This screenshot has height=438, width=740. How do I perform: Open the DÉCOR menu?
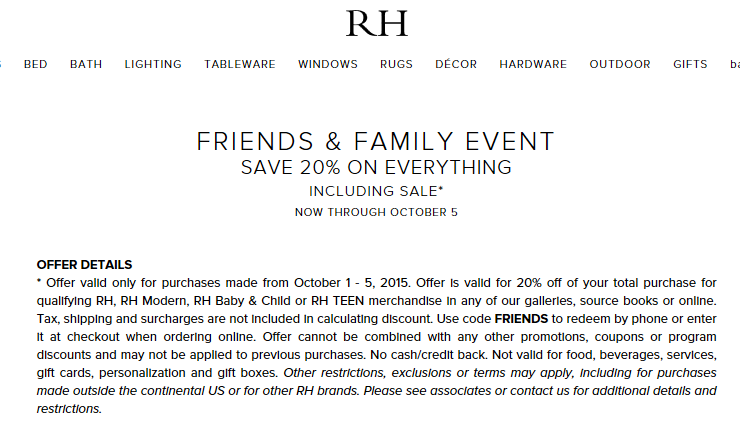(x=456, y=64)
